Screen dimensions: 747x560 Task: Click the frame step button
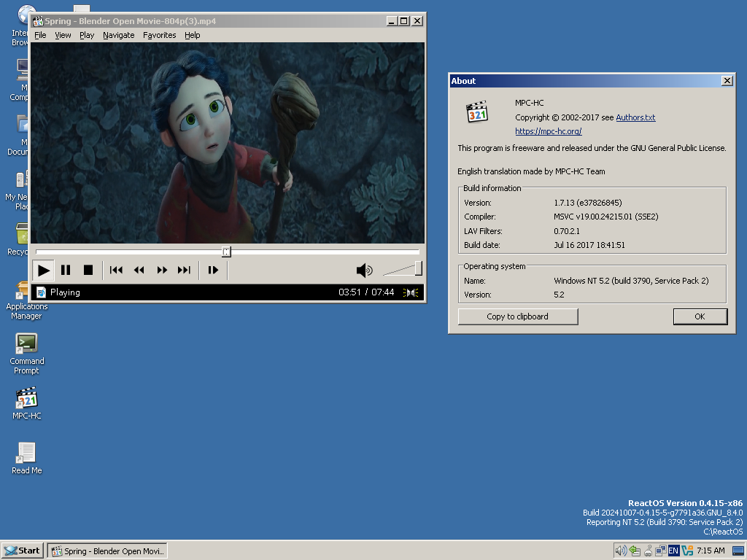(x=213, y=271)
